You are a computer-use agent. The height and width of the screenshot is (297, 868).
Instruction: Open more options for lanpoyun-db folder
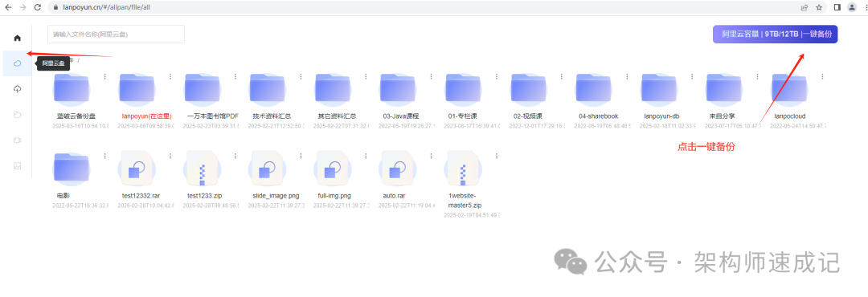click(x=692, y=77)
